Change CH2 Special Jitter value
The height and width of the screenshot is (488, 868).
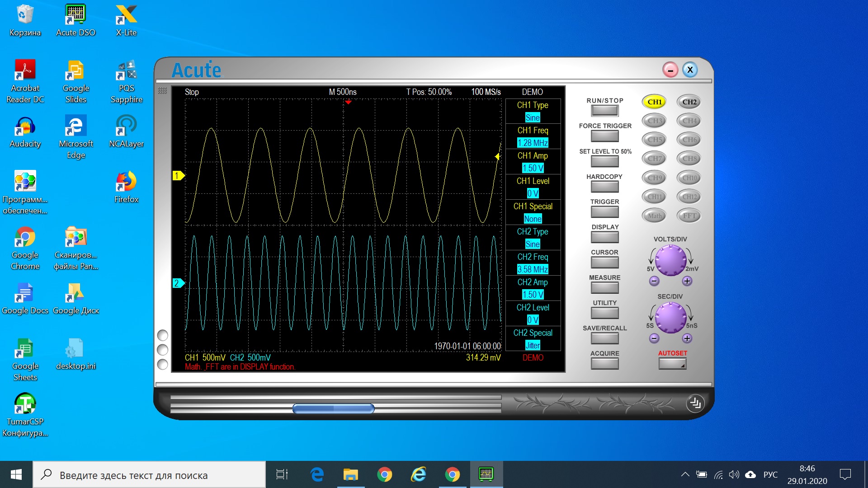533,345
